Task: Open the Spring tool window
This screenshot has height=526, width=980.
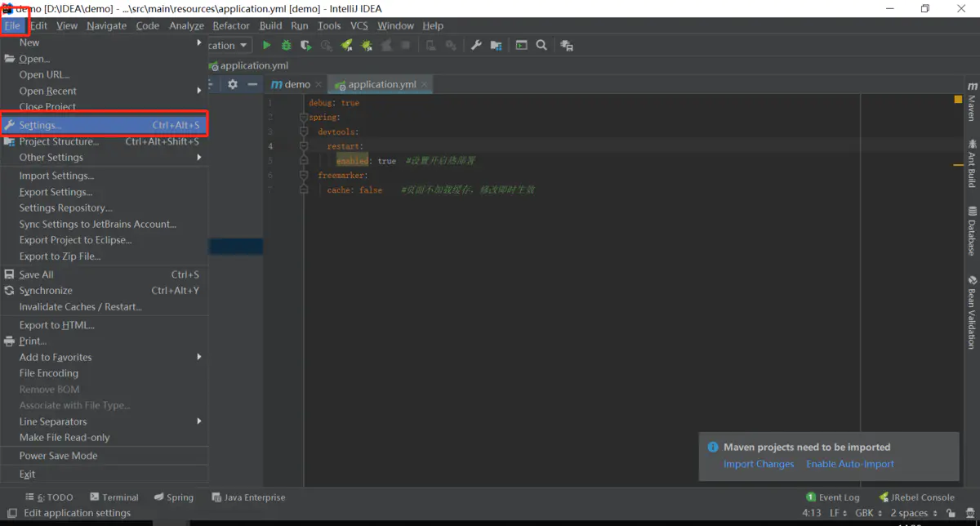Action: (x=173, y=497)
